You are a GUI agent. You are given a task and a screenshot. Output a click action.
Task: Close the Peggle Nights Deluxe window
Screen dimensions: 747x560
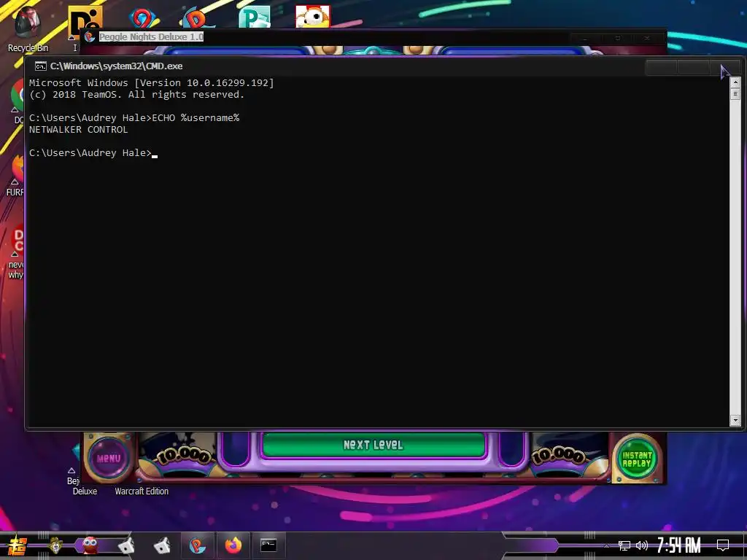646,38
